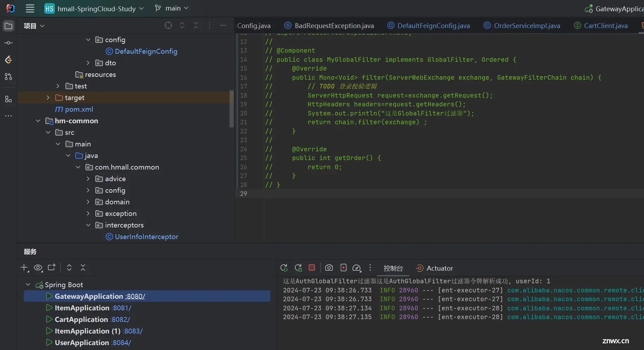
Task: Open the Pull Requests tool window
Action: 8,77
